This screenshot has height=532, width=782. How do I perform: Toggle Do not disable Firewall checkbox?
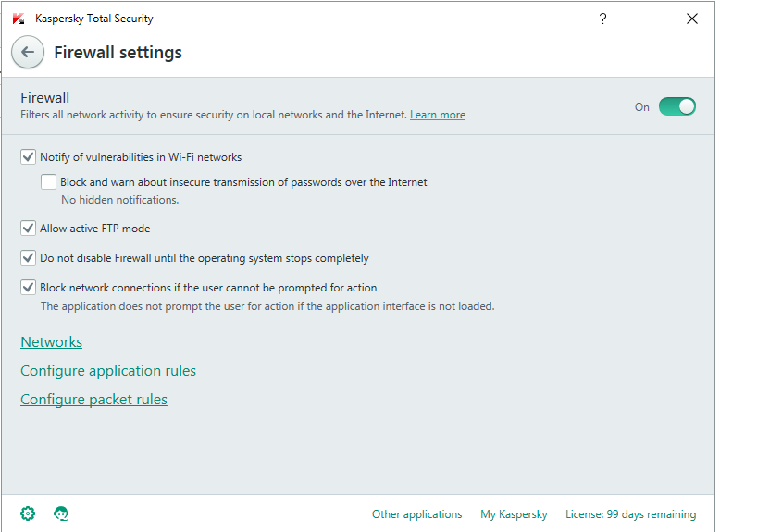[x=29, y=258]
